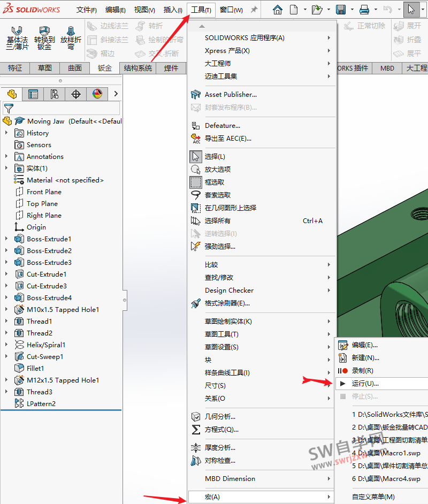Open the ConfigurationManager tab icon
Image resolution: width=428 pixels, height=504 pixels.
[x=54, y=94]
